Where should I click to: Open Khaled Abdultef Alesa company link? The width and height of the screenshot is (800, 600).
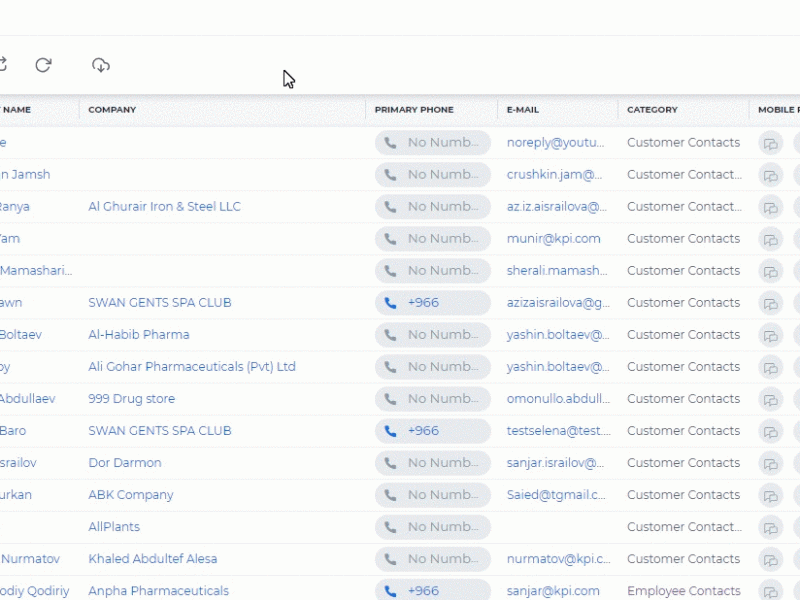[153, 559]
